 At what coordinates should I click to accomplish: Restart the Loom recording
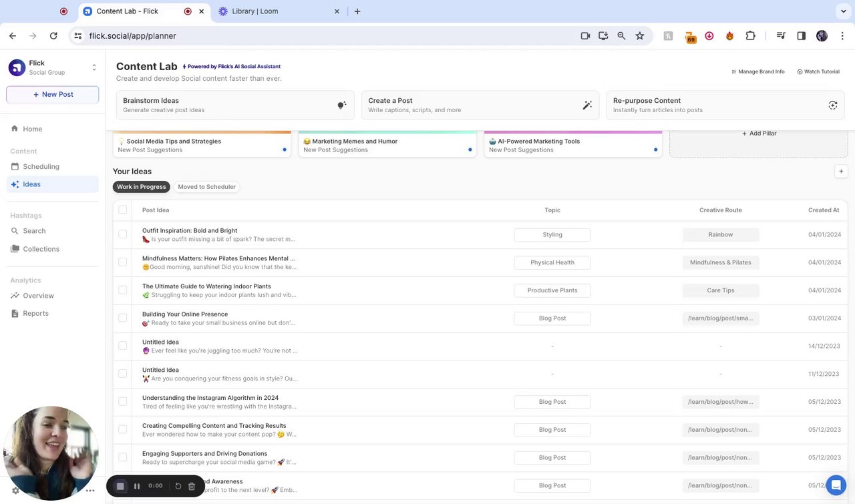[x=178, y=486]
